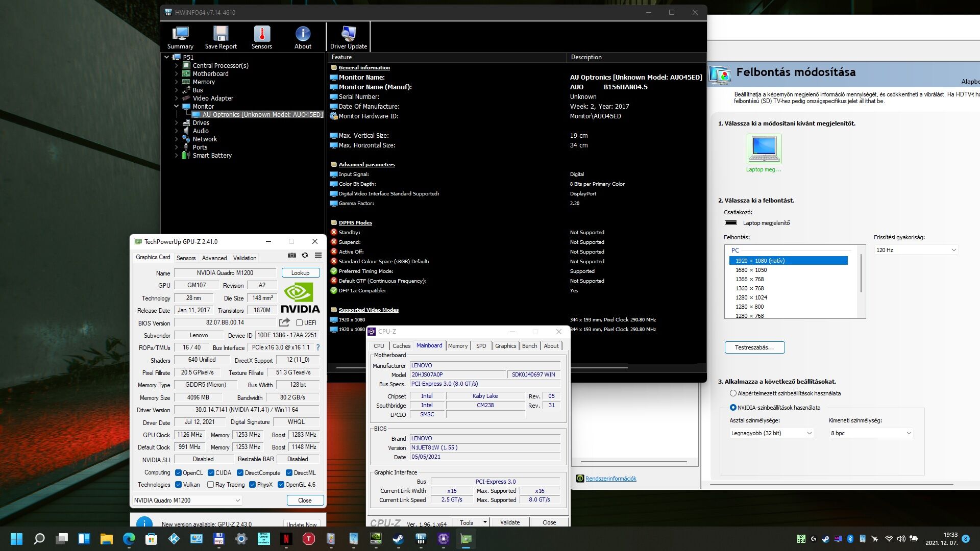Switch to CPU-Z Memory tab
This screenshot has height=551, width=980.
pyautogui.click(x=458, y=346)
